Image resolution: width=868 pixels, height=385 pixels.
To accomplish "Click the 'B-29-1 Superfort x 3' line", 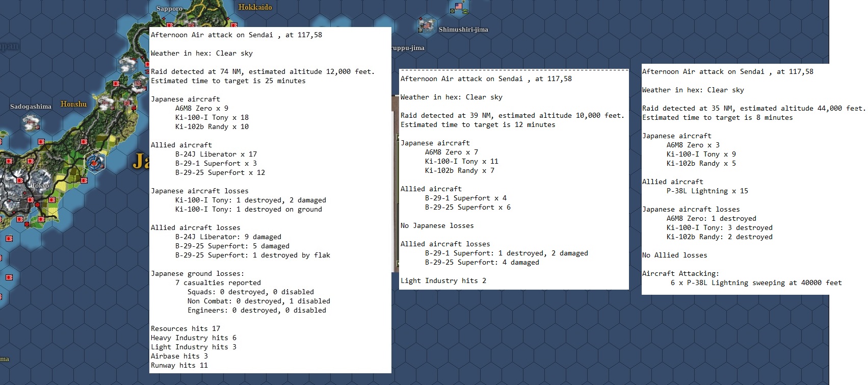I will point(216,164).
